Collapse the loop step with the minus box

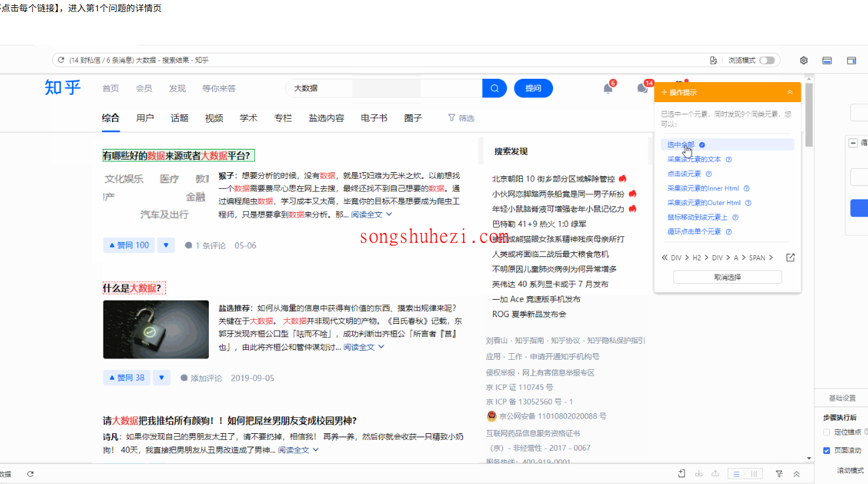pos(853,143)
